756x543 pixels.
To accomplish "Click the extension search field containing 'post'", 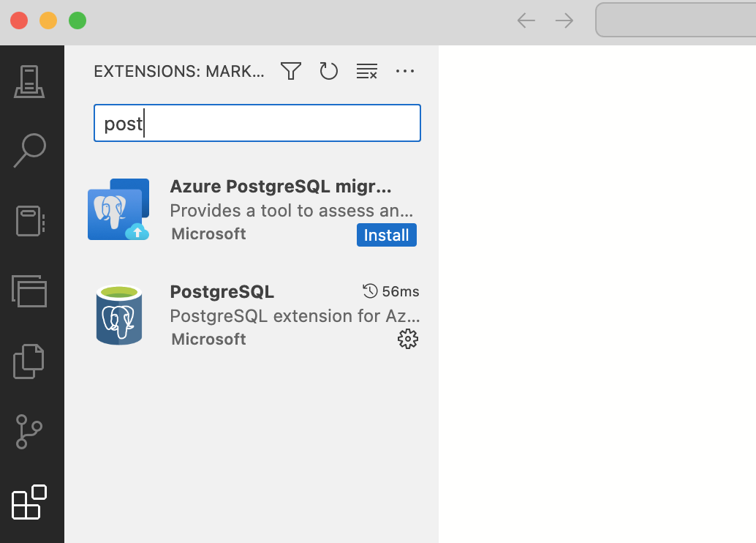I will pos(257,123).
